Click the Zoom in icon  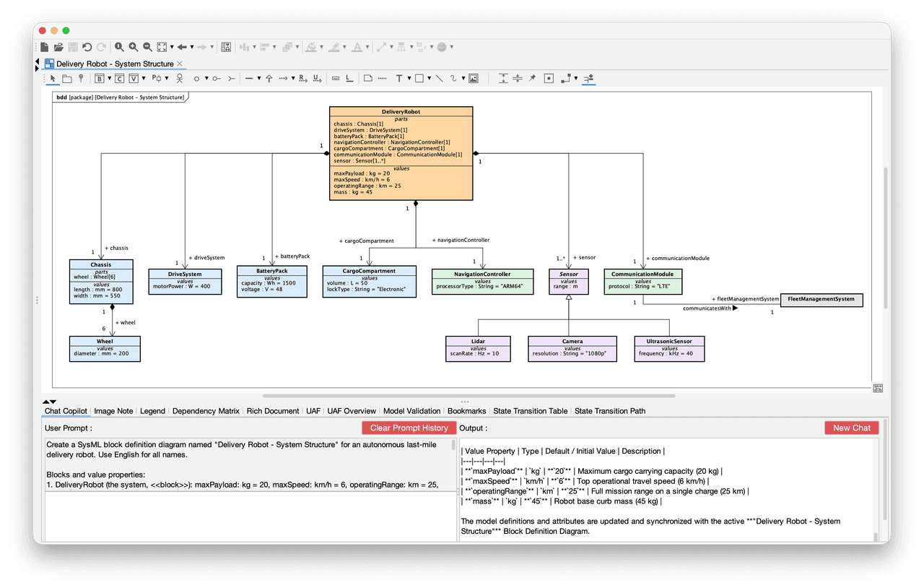[x=134, y=47]
